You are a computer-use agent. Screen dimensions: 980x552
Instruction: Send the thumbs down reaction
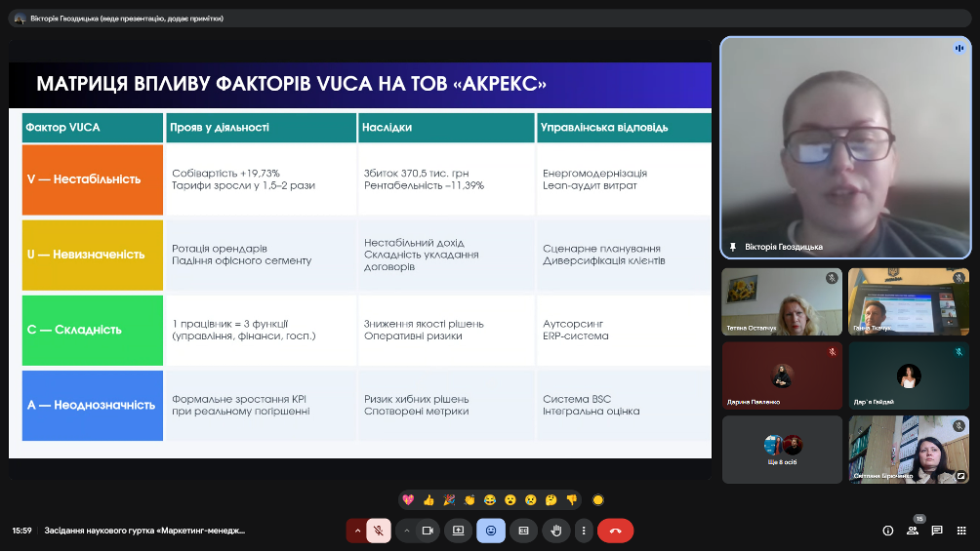[x=572, y=500]
